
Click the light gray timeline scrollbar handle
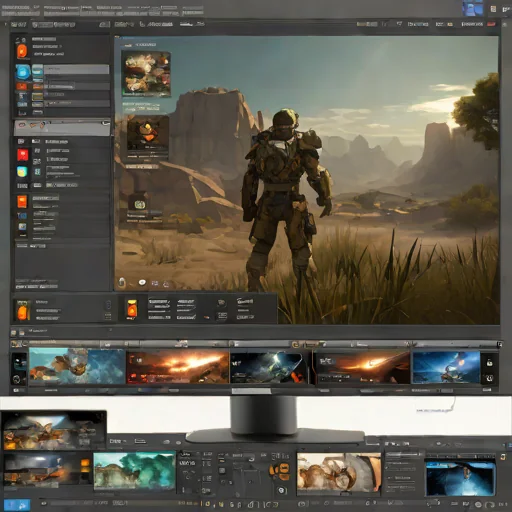pyautogui.click(x=251, y=391)
